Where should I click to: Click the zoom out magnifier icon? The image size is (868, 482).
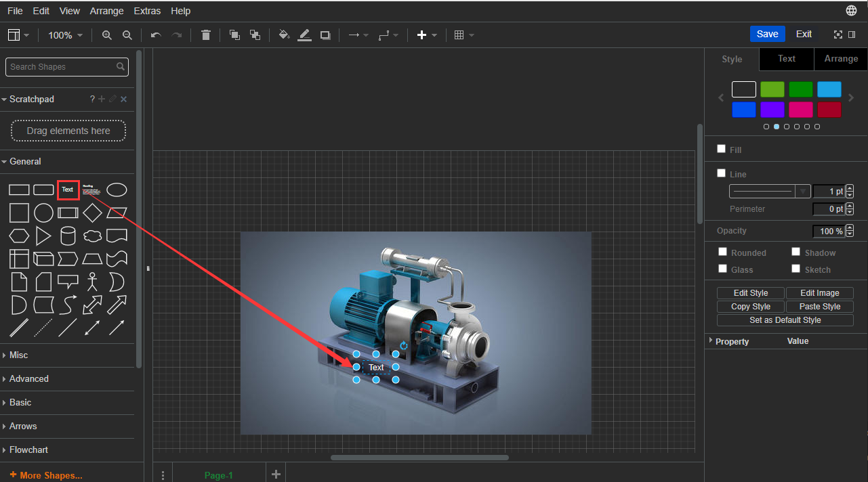point(127,35)
